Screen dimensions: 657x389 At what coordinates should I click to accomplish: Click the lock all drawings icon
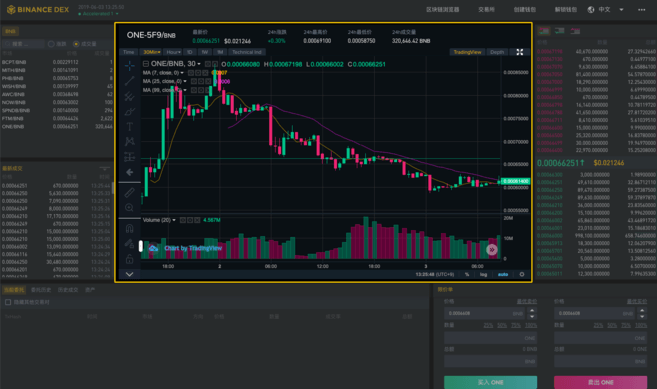pos(129,259)
